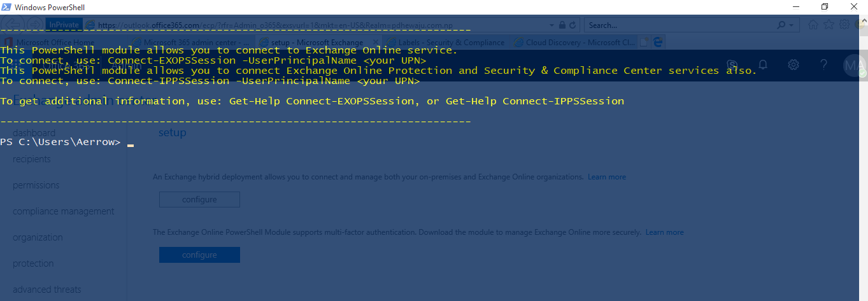Select recipients in Exchange sidebar
The width and height of the screenshot is (868, 301).
[32, 159]
